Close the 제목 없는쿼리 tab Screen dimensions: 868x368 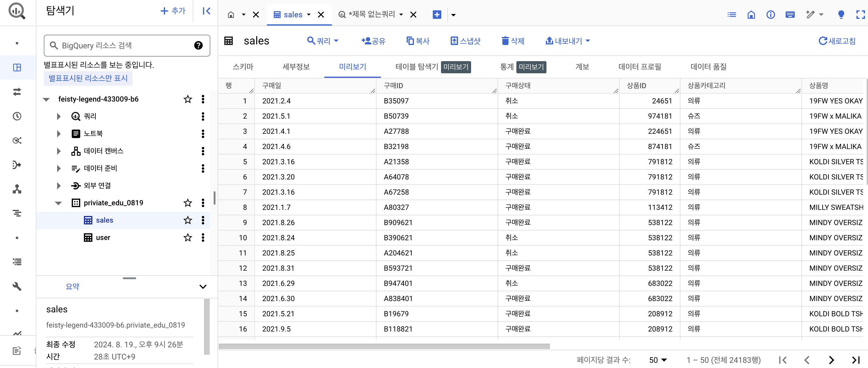coord(413,15)
